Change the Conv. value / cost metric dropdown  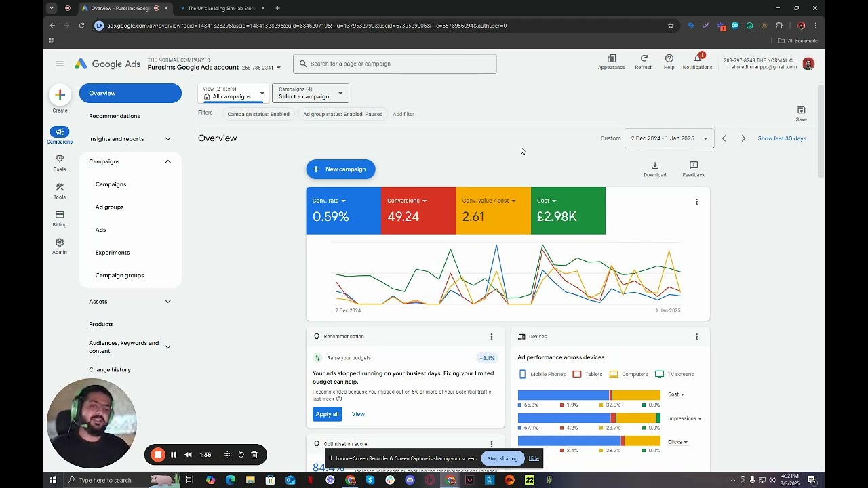489,201
